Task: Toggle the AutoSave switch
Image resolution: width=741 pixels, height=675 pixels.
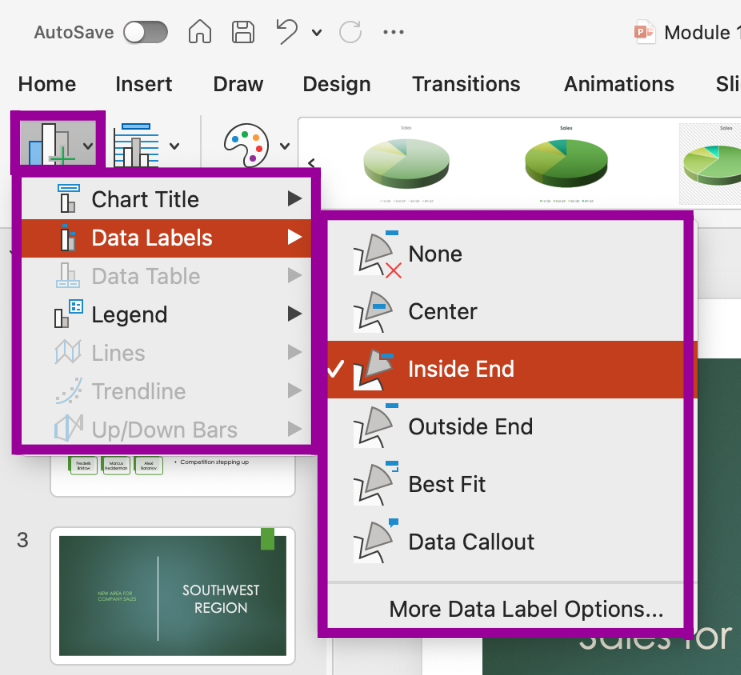Action: 145,33
